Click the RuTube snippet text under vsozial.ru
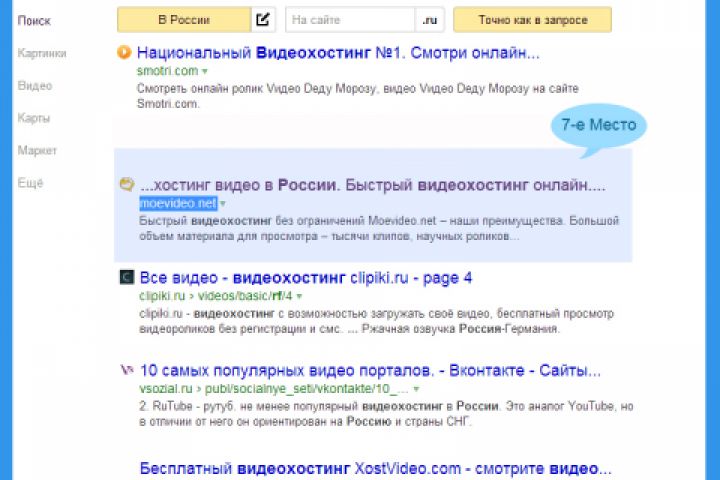The width and height of the screenshot is (720, 480). (386, 414)
